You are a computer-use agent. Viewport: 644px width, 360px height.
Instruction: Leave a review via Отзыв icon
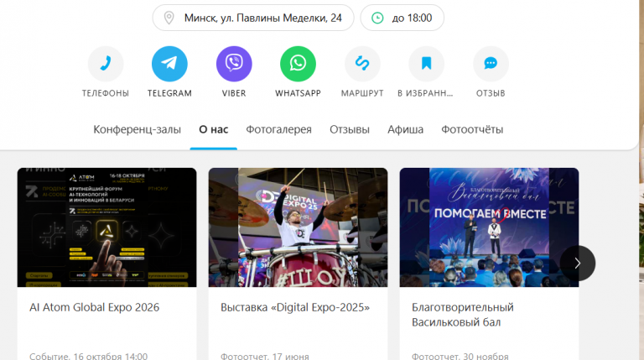click(491, 64)
